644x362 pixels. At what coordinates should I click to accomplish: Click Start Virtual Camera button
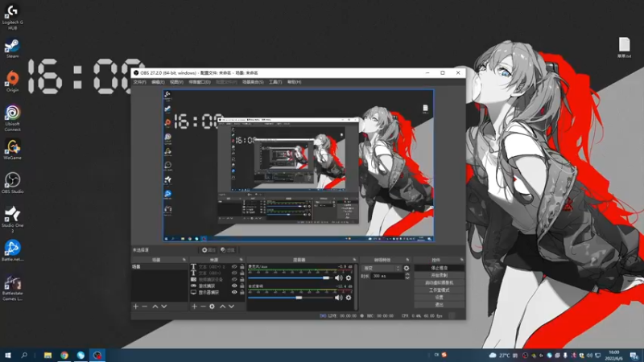[439, 283]
